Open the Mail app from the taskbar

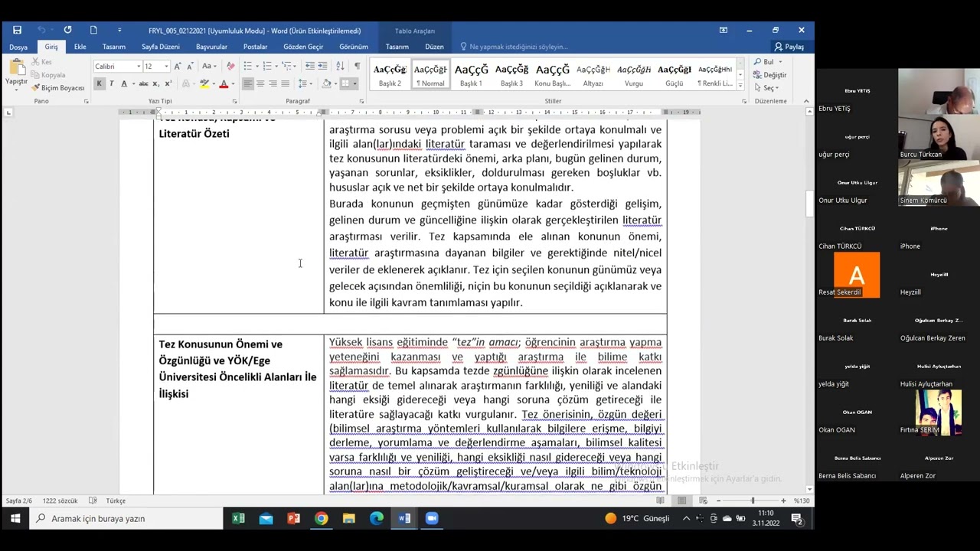click(x=266, y=518)
